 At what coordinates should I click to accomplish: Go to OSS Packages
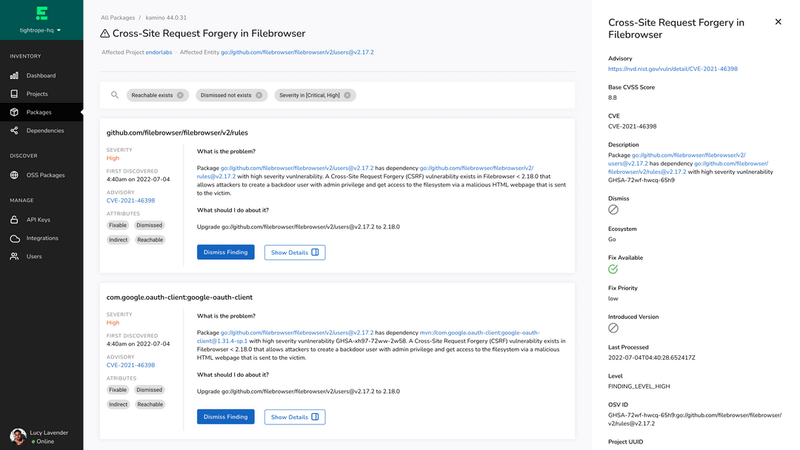(x=45, y=175)
